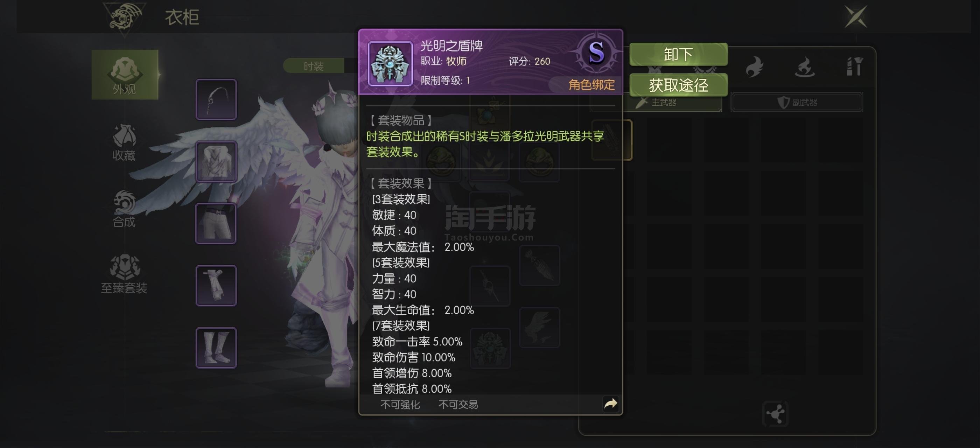Select the white coat costume slot
980x448 pixels.
click(216, 161)
